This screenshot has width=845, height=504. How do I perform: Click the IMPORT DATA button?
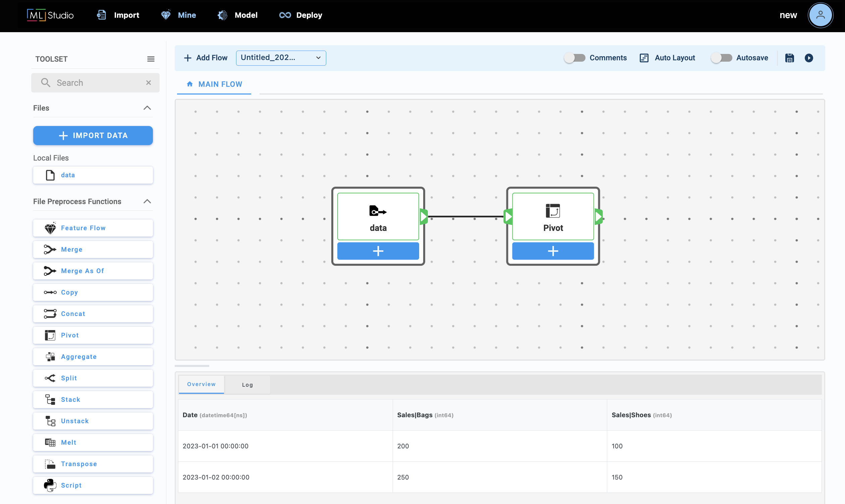coord(93,135)
